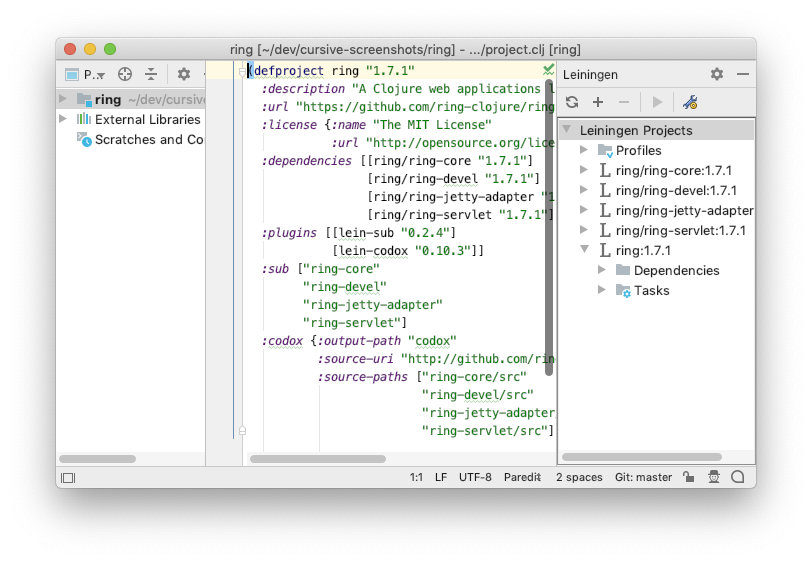Viewport: 812px width, 562px height.
Task: Expand the ring project root folder
Action: (63, 98)
